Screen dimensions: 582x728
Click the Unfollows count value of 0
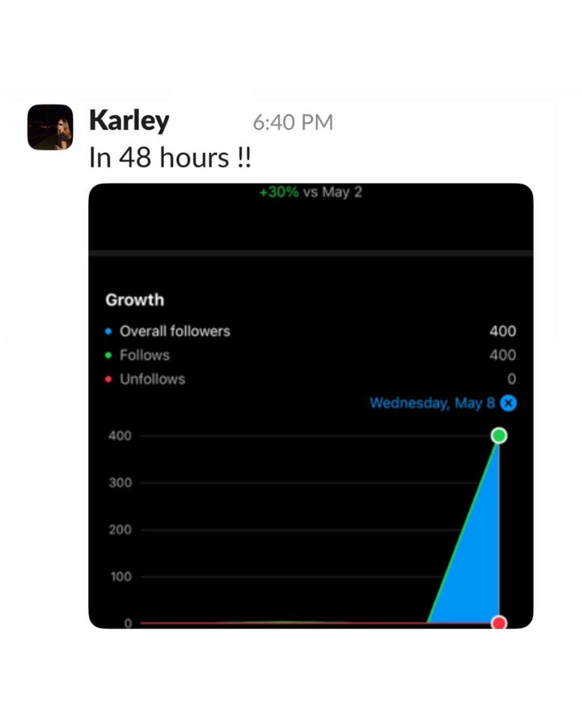tap(511, 379)
